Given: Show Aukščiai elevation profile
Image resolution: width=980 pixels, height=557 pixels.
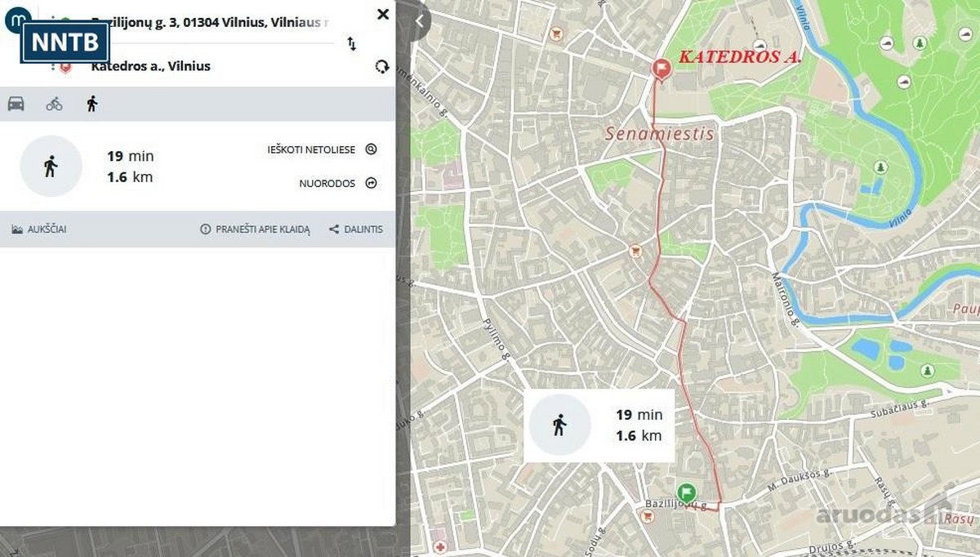Looking at the screenshot, I should [x=39, y=229].
